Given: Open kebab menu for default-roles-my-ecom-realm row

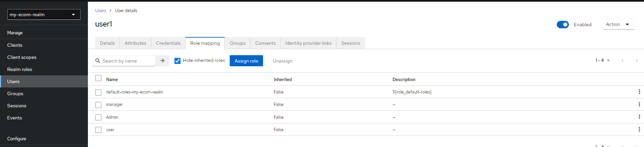Looking at the screenshot, I should pos(639,92).
